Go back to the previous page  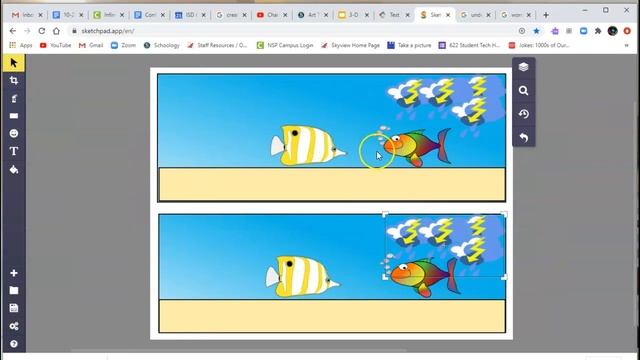pos(13,31)
